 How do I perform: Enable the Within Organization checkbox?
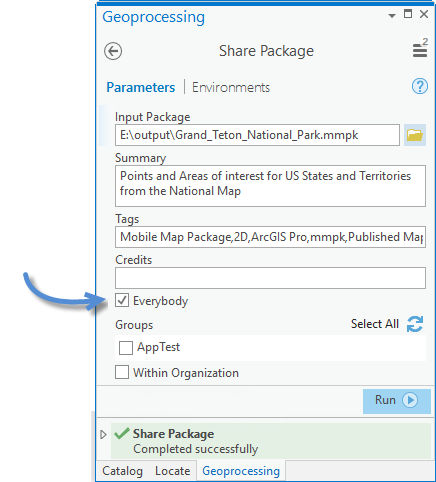click(x=122, y=372)
